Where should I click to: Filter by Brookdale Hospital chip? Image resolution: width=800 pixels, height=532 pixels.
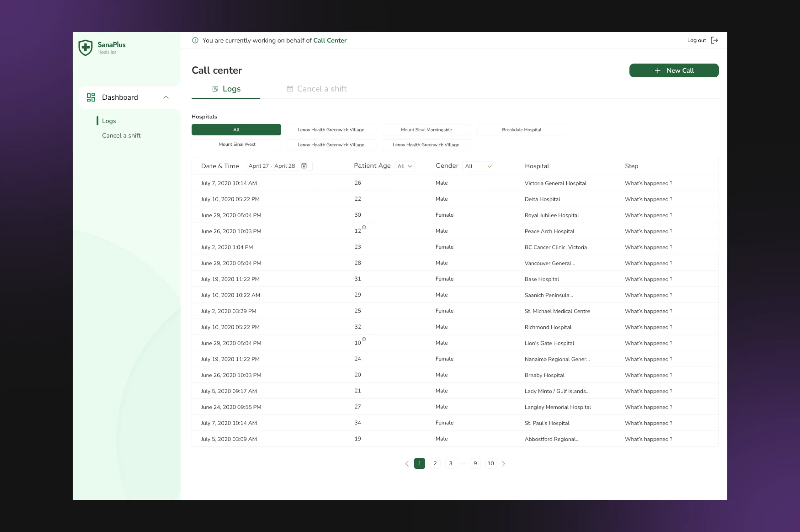[521, 130]
